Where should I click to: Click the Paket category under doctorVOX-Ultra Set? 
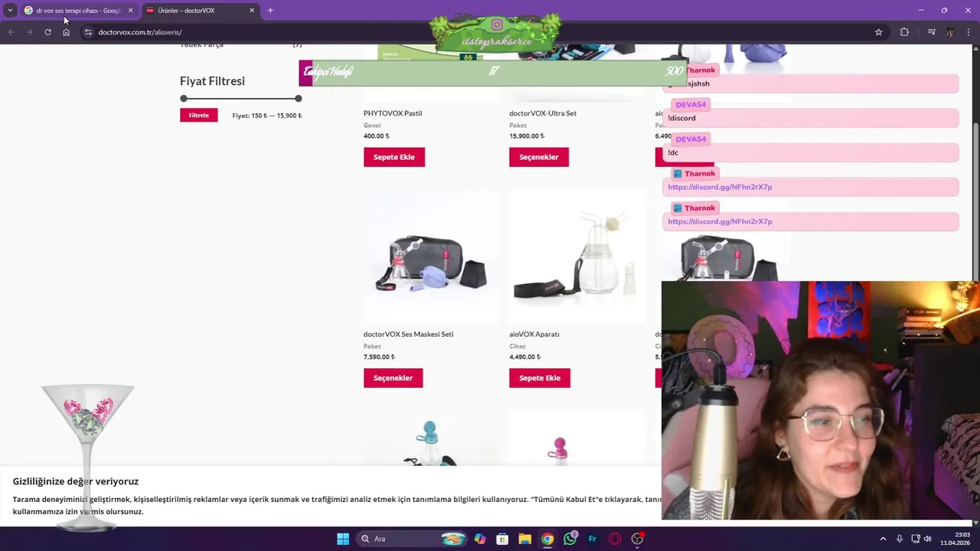[518, 126]
